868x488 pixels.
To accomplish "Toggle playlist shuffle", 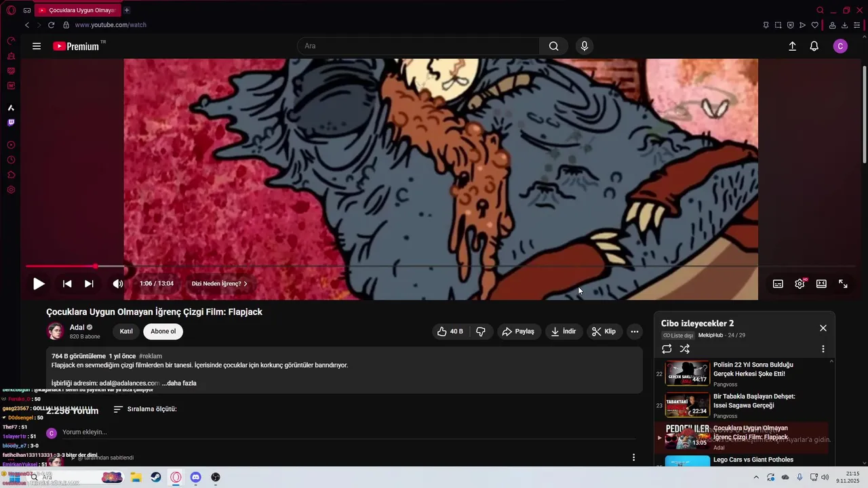I will [685, 349].
